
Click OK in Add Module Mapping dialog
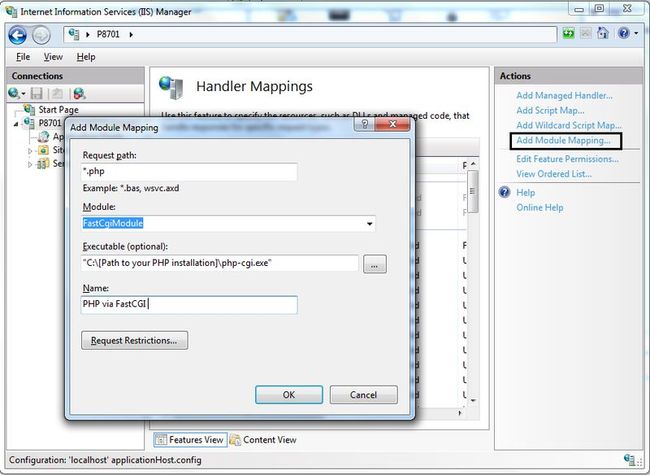[x=289, y=395]
